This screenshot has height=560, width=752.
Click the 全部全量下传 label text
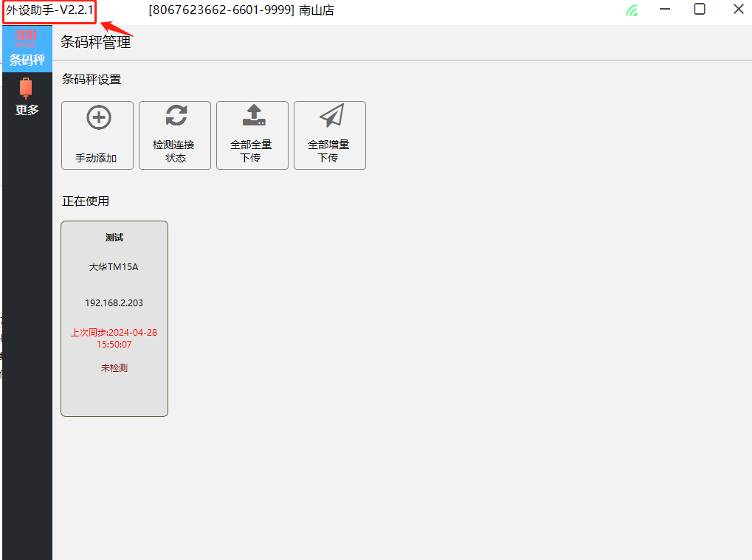[251, 151]
